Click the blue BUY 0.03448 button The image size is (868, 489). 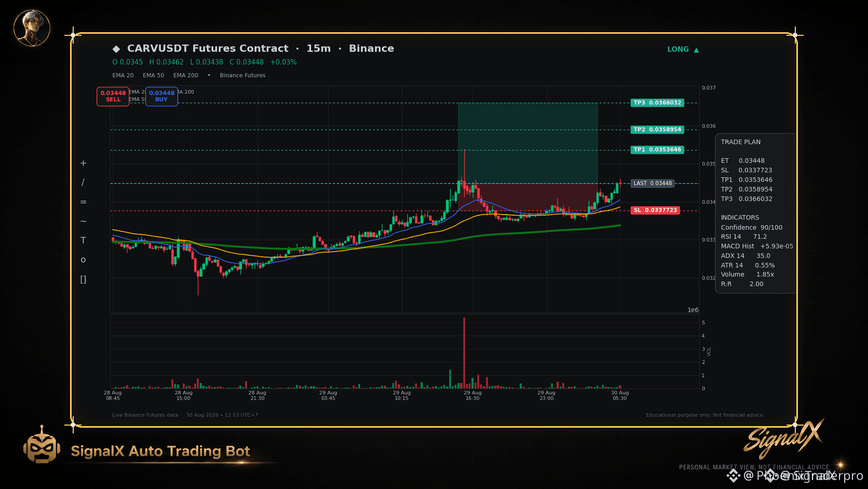click(x=161, y=96)
